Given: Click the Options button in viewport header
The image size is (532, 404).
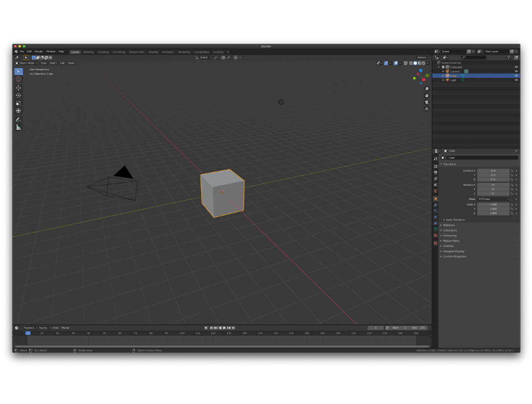Looking at the screenshot, I should [422, 57].
